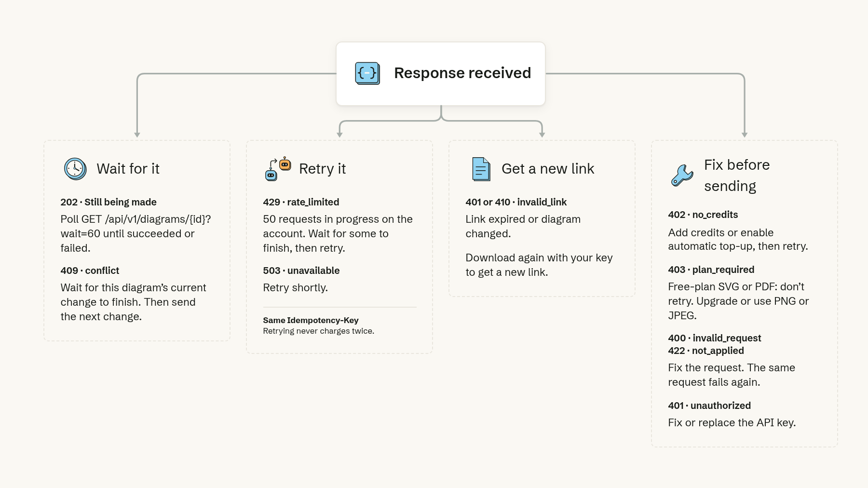Click the Add credits or enable top-up paragraph

click(x=738, y=239)
